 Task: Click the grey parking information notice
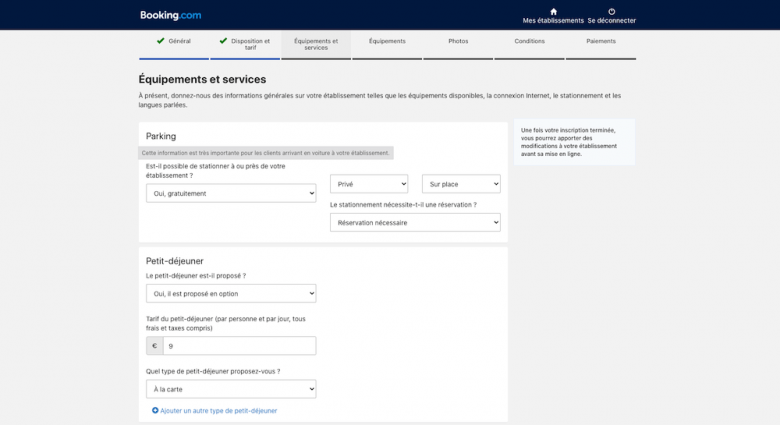[266, 153]
